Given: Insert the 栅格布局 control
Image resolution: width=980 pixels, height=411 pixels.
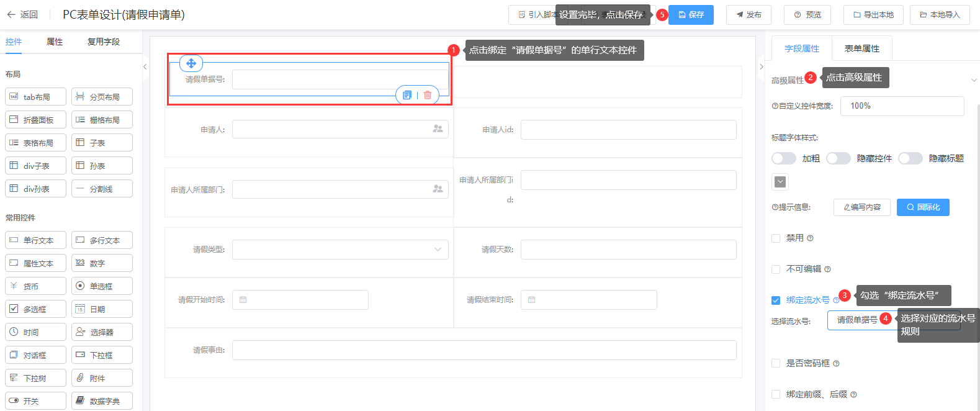Looking at the screenshot, I should 102,120.
